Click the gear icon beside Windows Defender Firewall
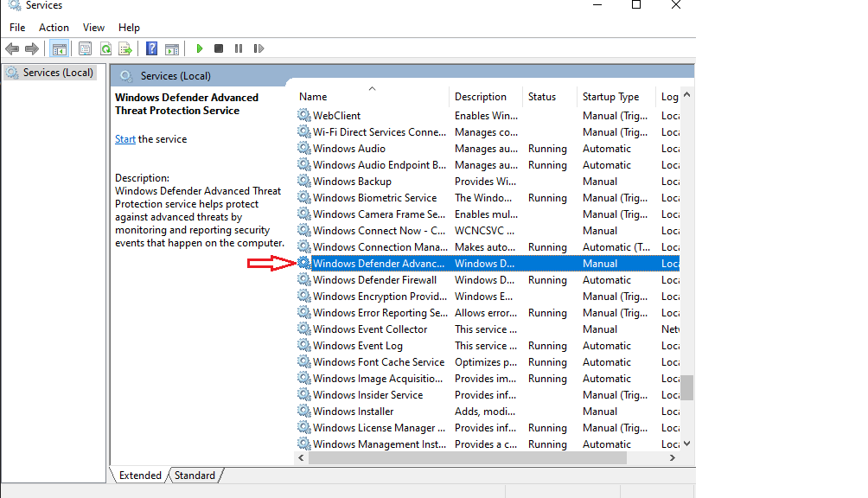The width and height of the screenshot is (868, 498). coord(304,279)
